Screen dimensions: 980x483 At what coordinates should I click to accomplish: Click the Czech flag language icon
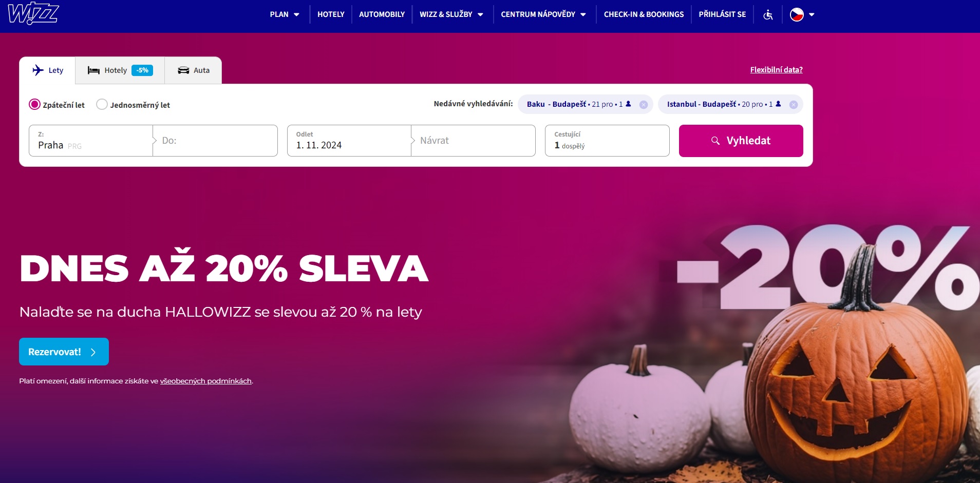click(x=797, y=14)
